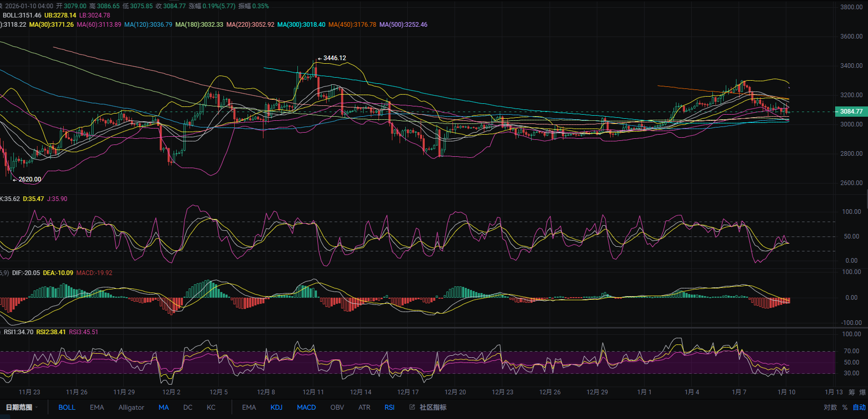Switch price axis to 对数 log scale
The image size is (868, 419).
tap(830, 407)
